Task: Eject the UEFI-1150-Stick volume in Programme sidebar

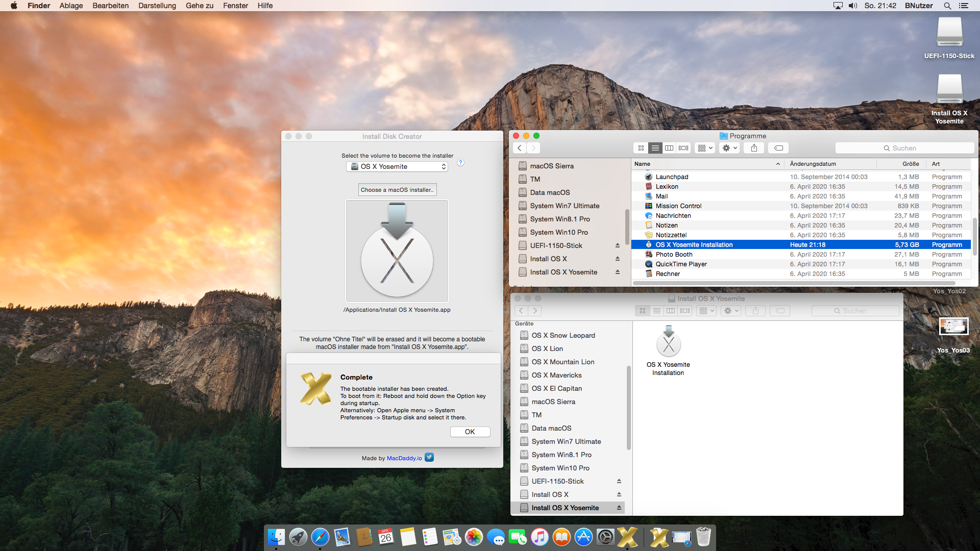Action: point(617,245)
